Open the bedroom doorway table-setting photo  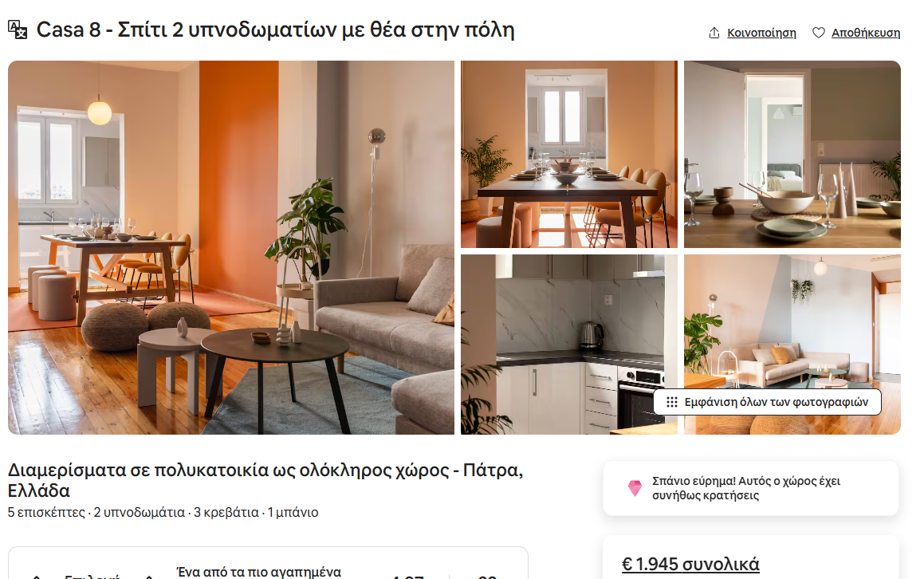(x=792, y=154)
